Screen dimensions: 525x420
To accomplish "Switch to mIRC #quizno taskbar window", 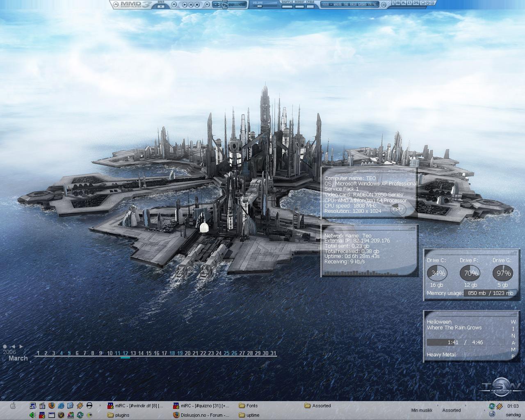I will (x=202, y=406).
